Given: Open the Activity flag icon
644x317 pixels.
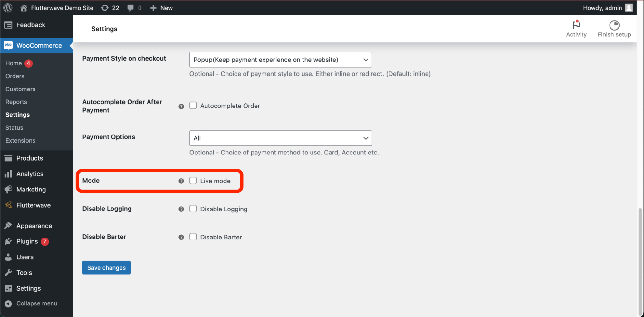Looking at the screenshot, I should [576, 25].
